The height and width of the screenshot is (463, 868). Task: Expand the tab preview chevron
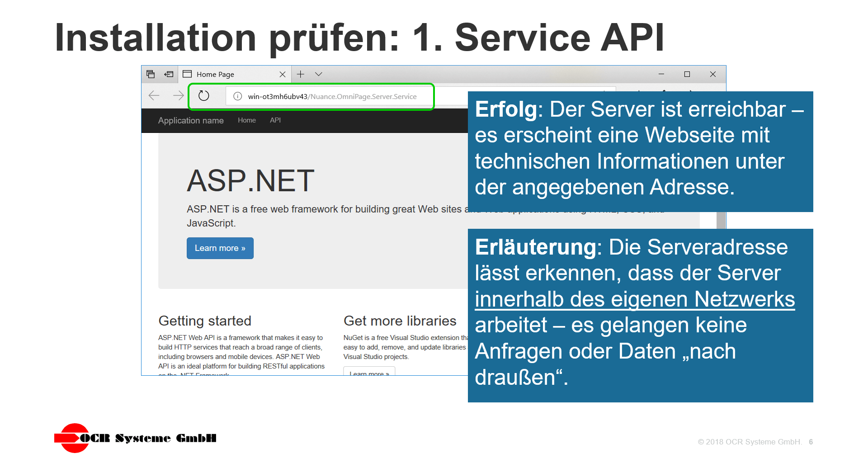[x=319, y=74]
